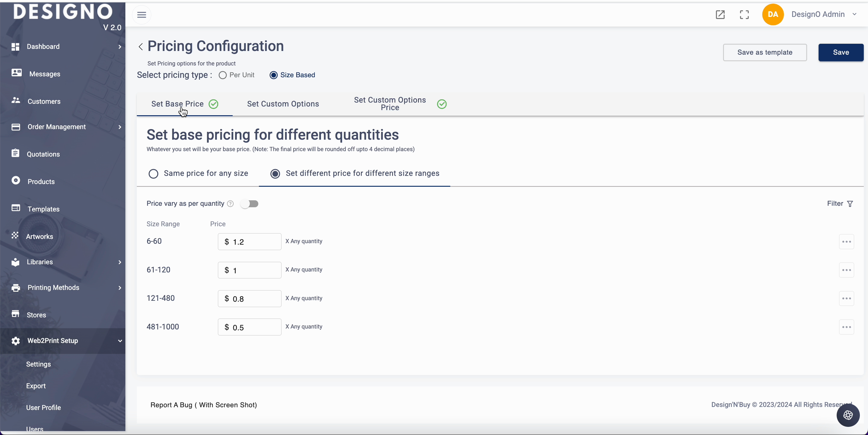Click the Report A Bug link
The height and width of the screenshot is (435, 868).
coord(203,405)
